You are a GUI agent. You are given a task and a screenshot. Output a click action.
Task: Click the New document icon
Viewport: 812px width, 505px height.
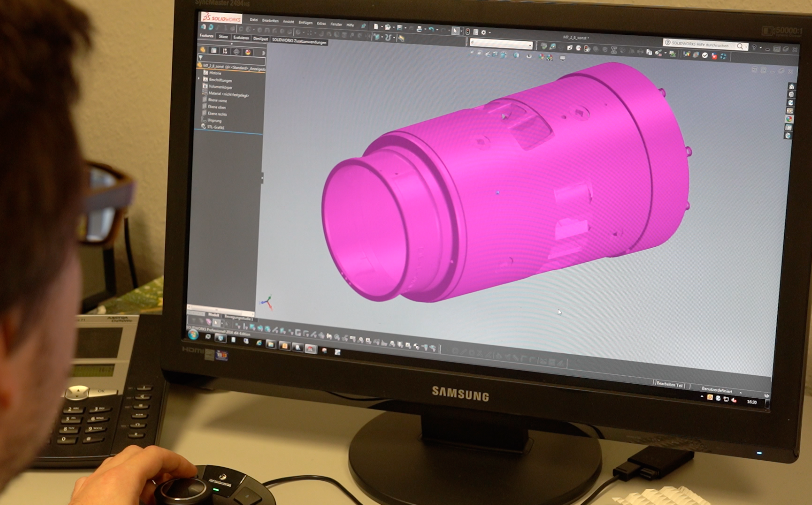coord(376,27)
